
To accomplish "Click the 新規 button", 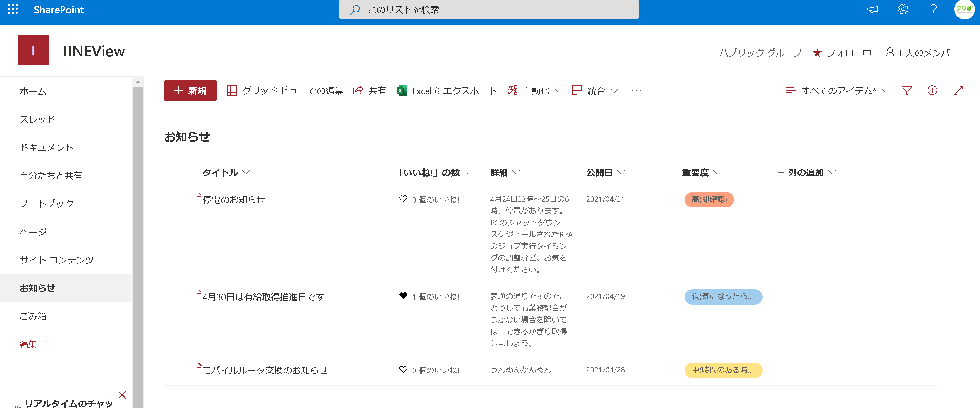I will [x=190, y=91].
